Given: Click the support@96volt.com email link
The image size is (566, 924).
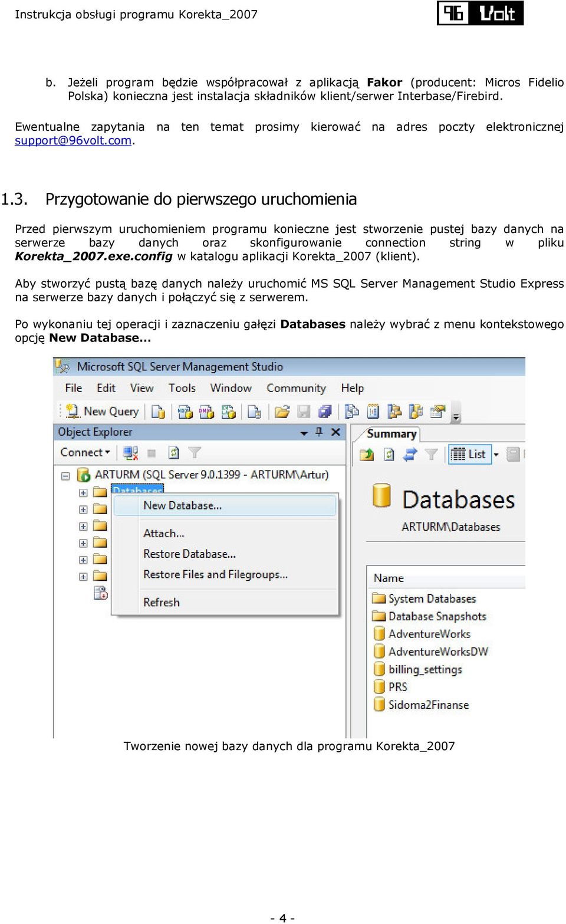Looking at the screenshot, I should (73, 141).
